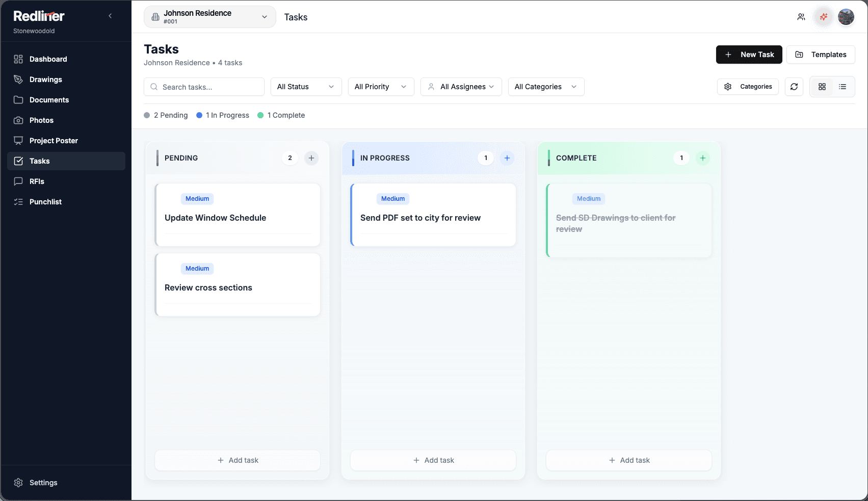Click the Drawings pen icon
This screenshot has height=501, width=868.
click(18, 80)
